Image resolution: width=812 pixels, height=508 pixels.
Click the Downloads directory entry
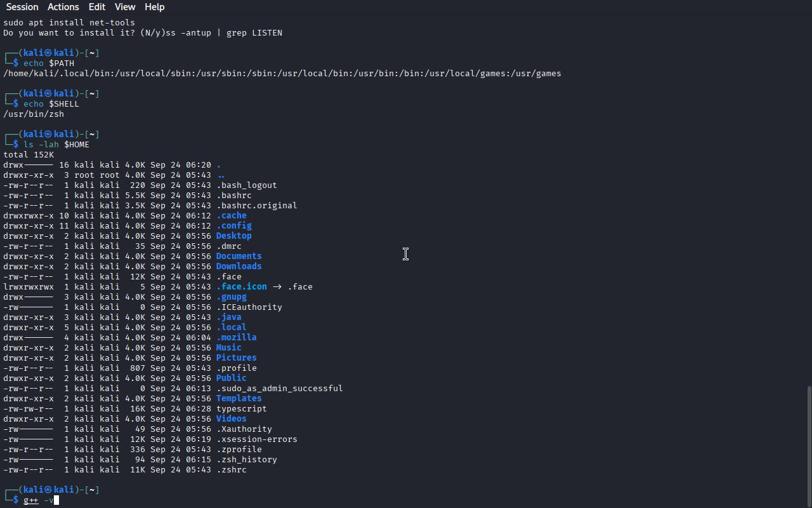[239, 267]
